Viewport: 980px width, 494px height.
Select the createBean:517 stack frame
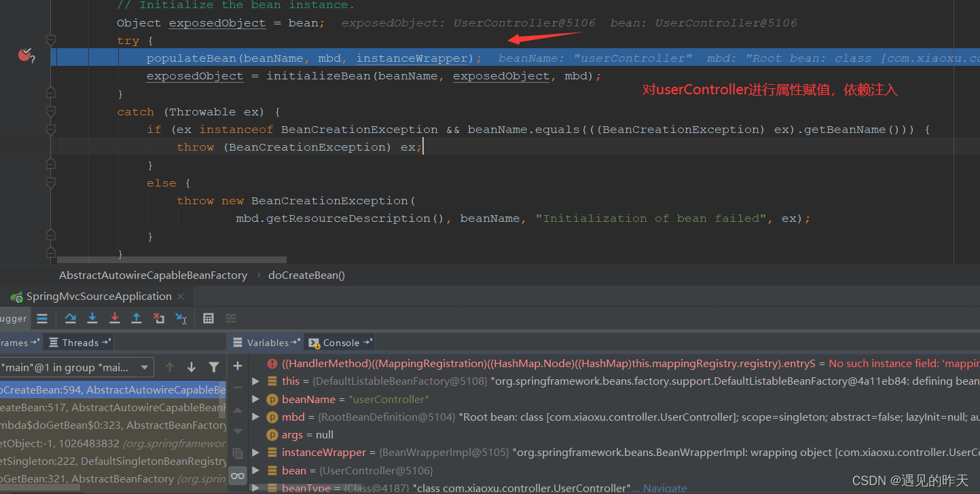click(x=113, y=408)
